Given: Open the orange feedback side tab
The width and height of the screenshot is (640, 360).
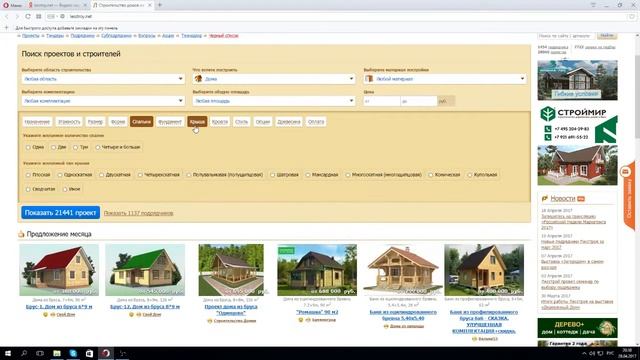Looking at the screenshot, I should click(x=629, y=195).
